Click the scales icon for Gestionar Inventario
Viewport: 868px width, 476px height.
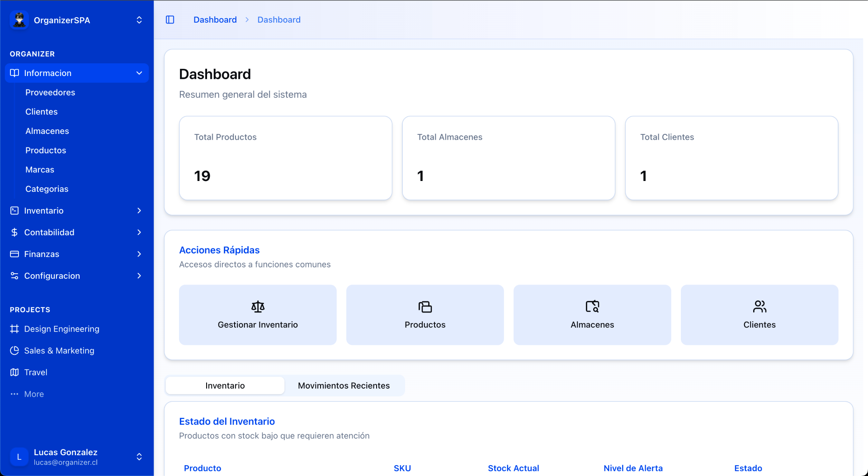258,307
